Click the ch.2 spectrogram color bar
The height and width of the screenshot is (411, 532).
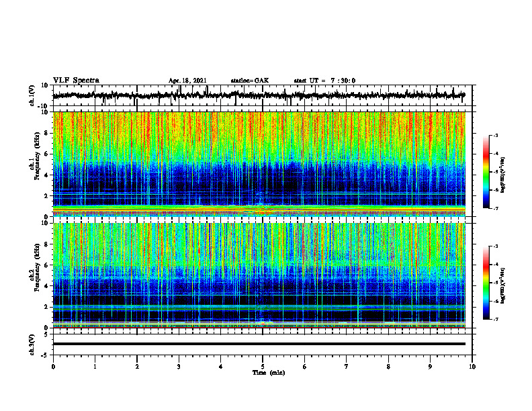486,283
